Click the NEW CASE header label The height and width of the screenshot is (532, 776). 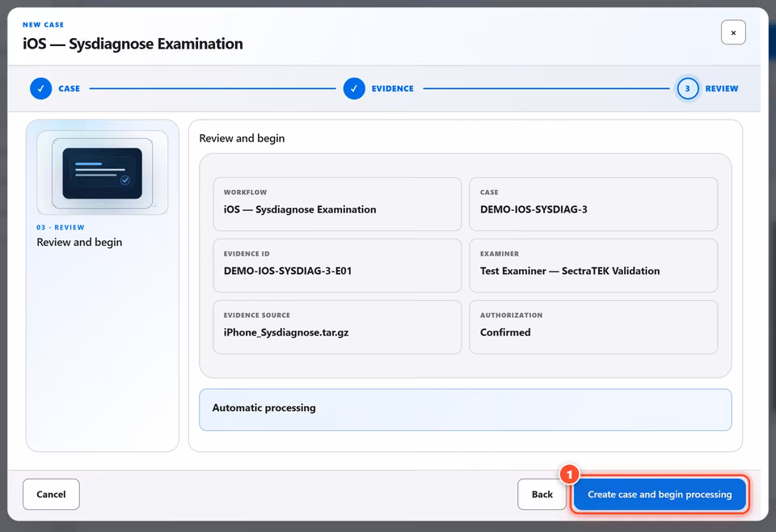point(43,24)
